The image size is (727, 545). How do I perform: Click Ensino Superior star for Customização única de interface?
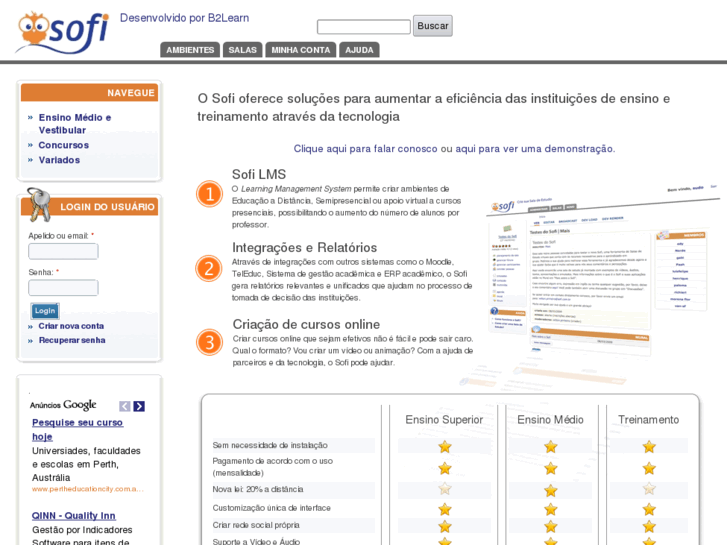(x=445, y=509)
